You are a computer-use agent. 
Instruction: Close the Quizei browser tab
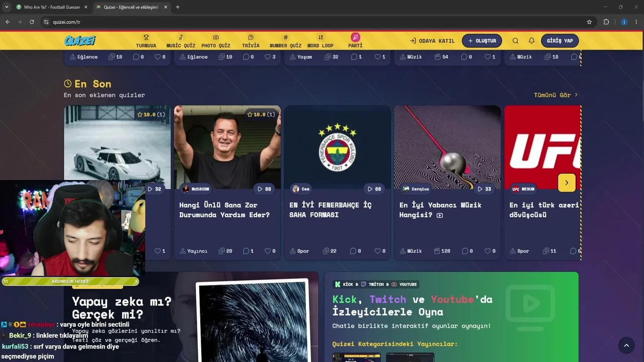point(166,7)
